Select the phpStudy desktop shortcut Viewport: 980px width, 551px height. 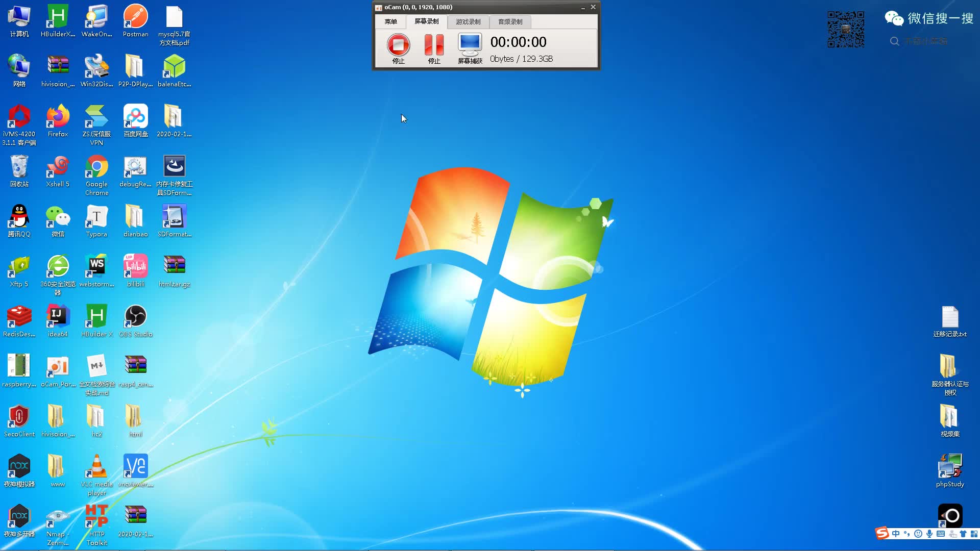coord(950,471)
